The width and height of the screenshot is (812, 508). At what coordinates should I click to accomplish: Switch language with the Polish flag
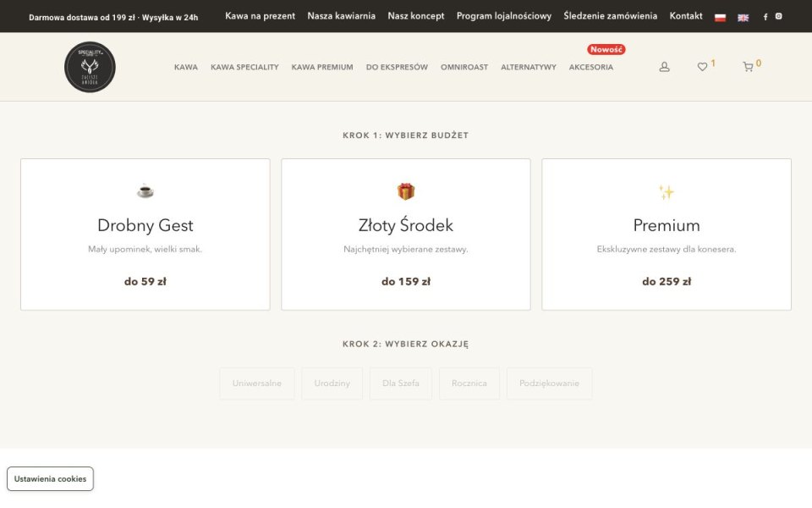click(x=720, y=17)
